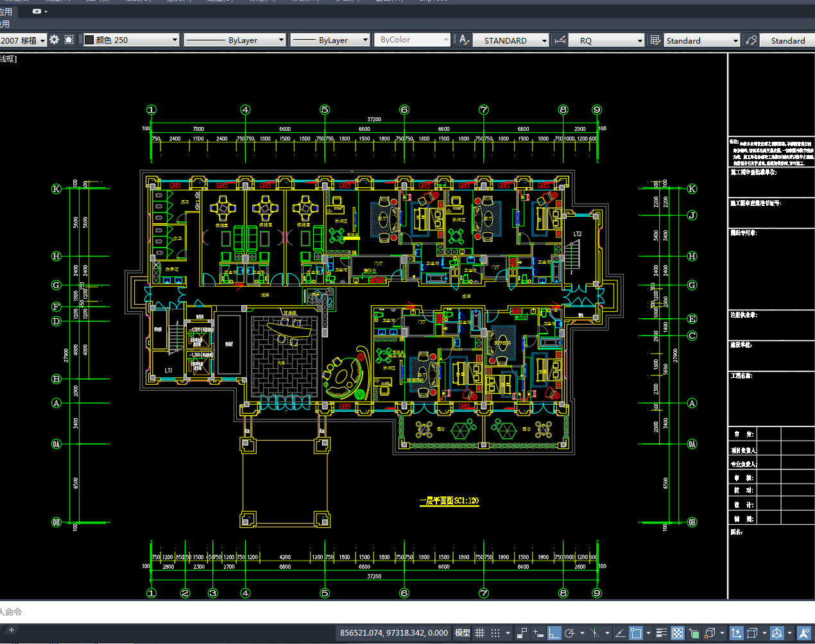Toggle infer constraints in status bar
The image size is (815, 644).
point(522,633)
